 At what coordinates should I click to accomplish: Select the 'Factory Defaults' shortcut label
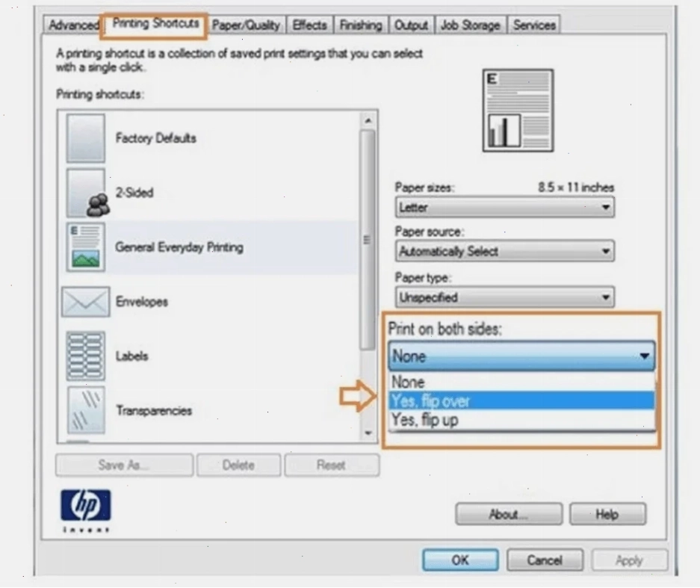(x=156, y=138)
